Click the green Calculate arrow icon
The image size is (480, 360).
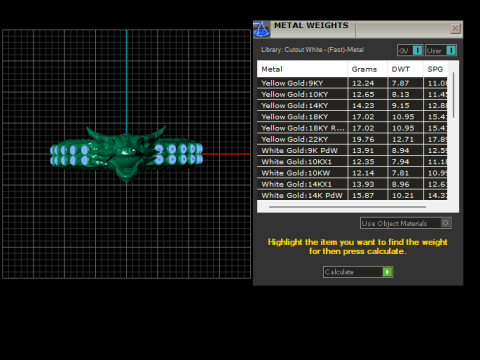387,272
